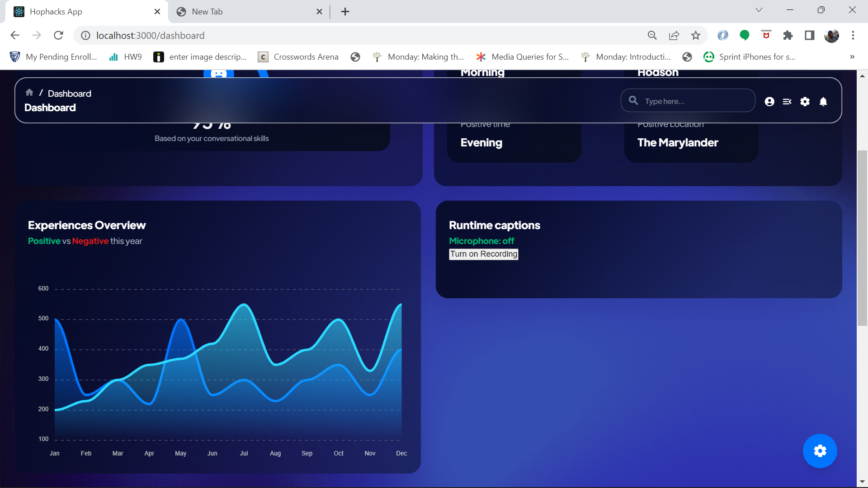Click the page vertical scrollbar thumb
868x488 pixels.
pyautogui.click(x=862, y=237)
